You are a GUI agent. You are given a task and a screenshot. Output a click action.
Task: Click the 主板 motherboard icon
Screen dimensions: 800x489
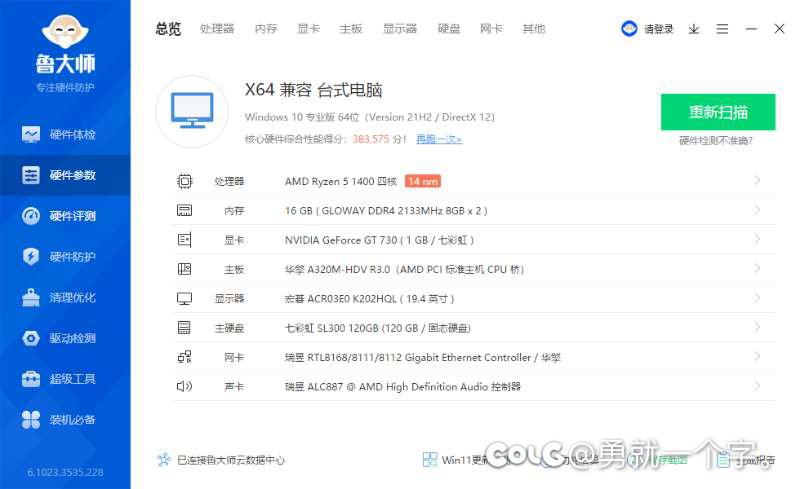coord(185,269)
